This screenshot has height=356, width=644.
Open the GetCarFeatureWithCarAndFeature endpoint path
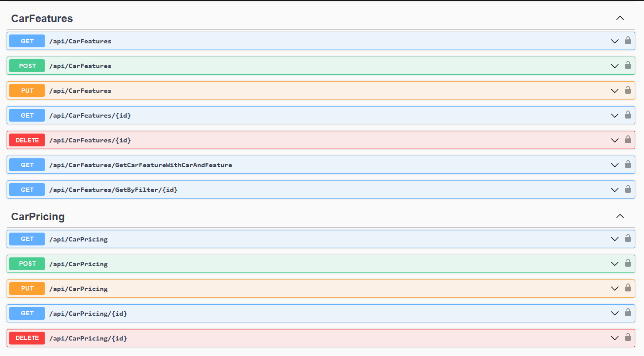(x=140, y=165)
